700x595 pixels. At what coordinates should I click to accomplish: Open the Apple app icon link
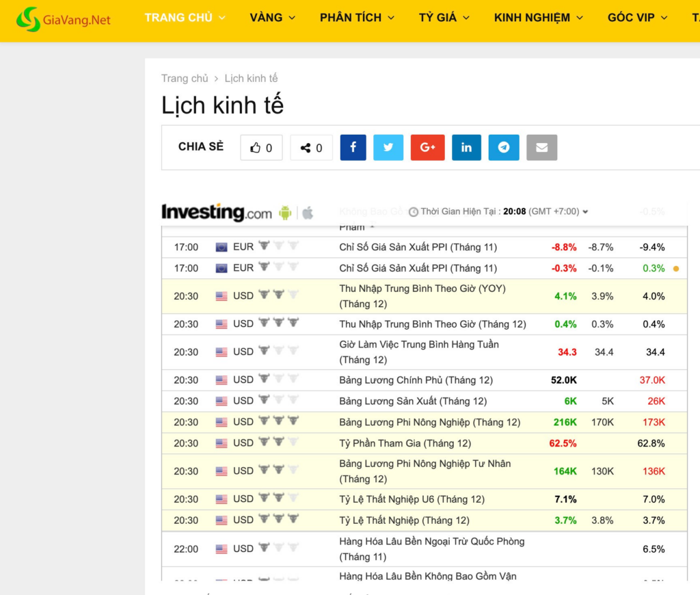coord(308,213)
